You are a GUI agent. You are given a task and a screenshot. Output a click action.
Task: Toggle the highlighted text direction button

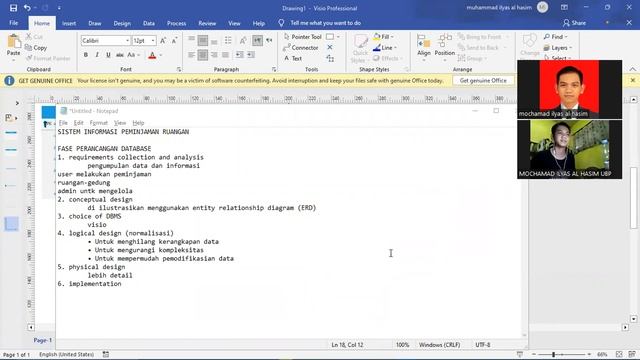pyautogui.click(x=258, y=40)
